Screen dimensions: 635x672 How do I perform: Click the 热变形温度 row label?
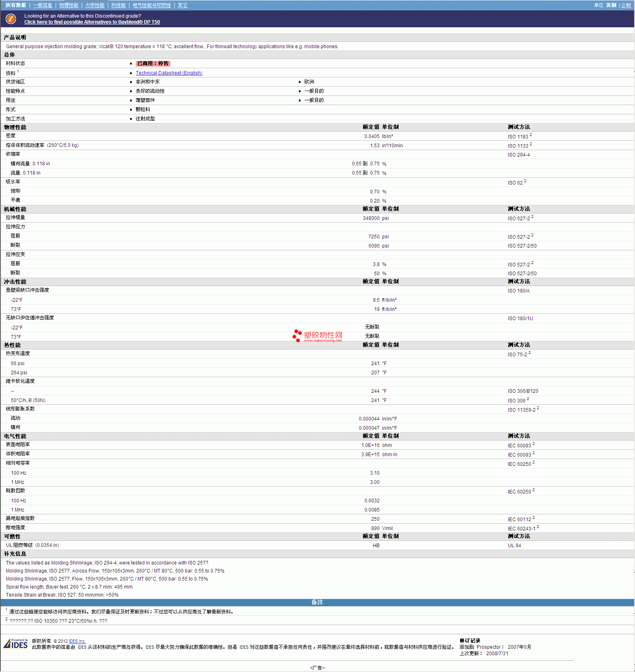click(x=18, y=353)
